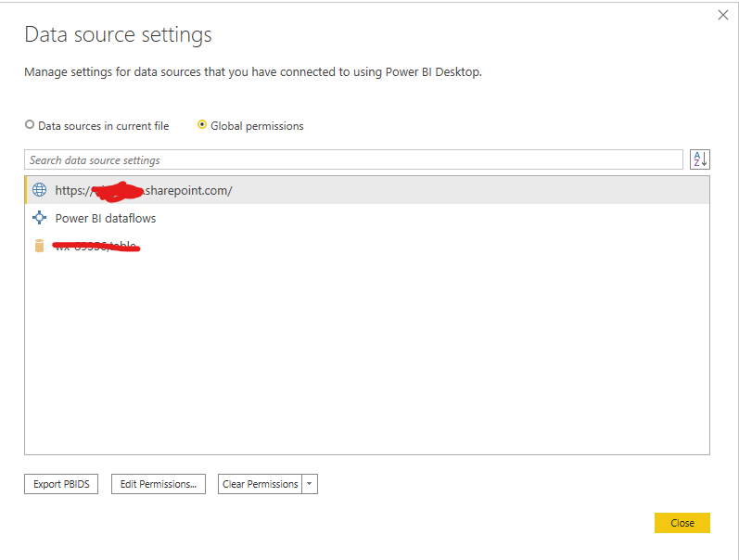The width and height of the screenshot is (739, 560).
Task: Select 'Data sources in current file' radio button
Action: (30, 125)
